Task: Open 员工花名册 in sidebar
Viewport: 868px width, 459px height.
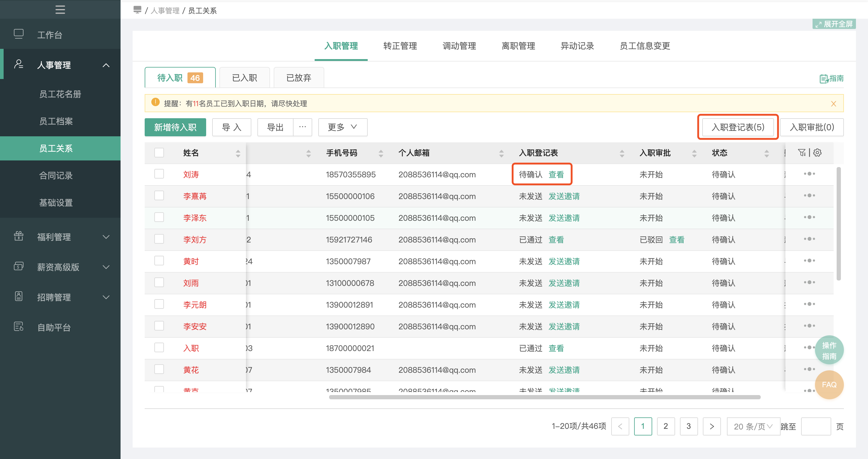Action: (60, 94)
